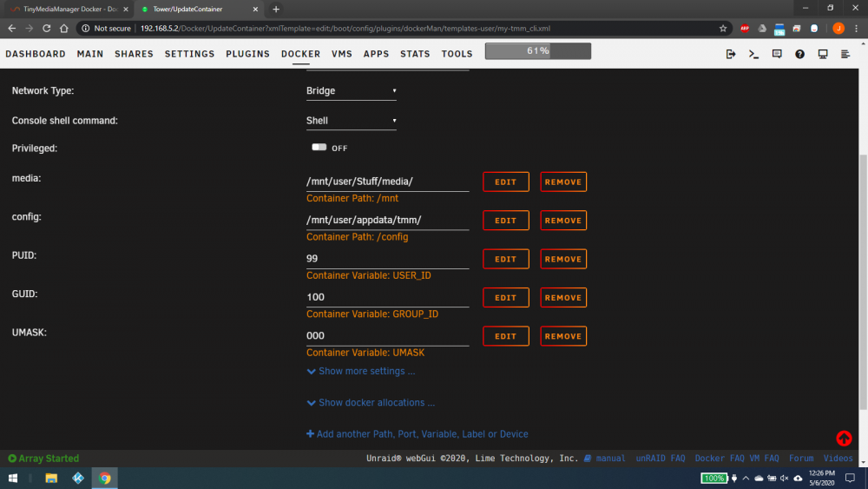Open the Chrome three-dot menu
Image resolution: width=868 pixels, height=489 pixels.
tap(857, 29)
